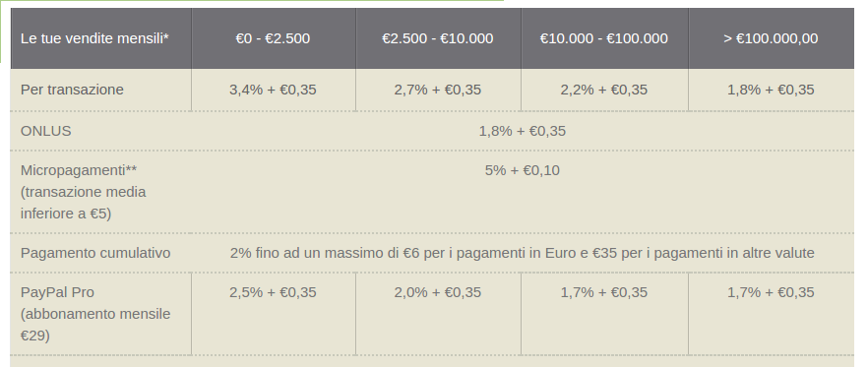This screenshot has width=868, height=367.
Task: Click the PayPal Pro 2,0% + €0,35 cell
Action: point(438,292)
